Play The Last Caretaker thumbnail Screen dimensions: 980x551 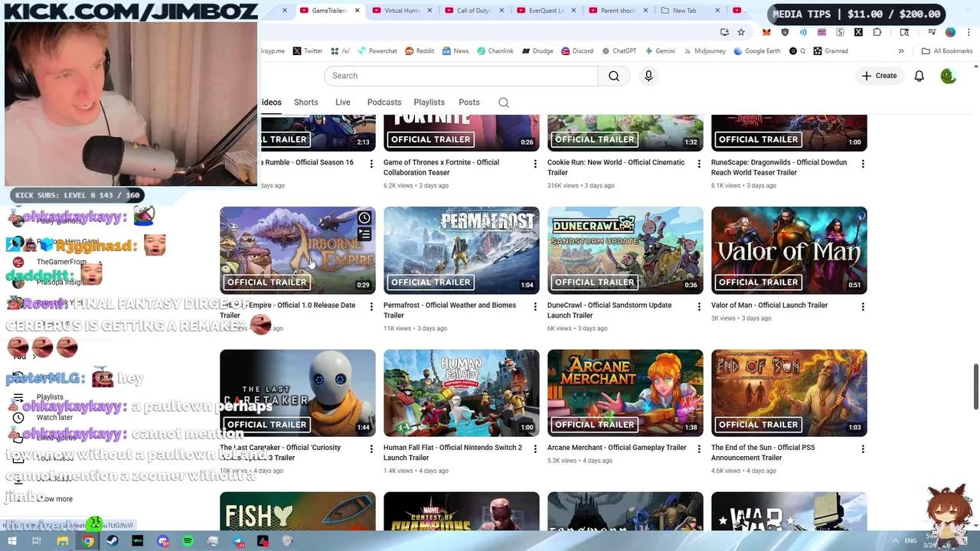coord(298,393)
